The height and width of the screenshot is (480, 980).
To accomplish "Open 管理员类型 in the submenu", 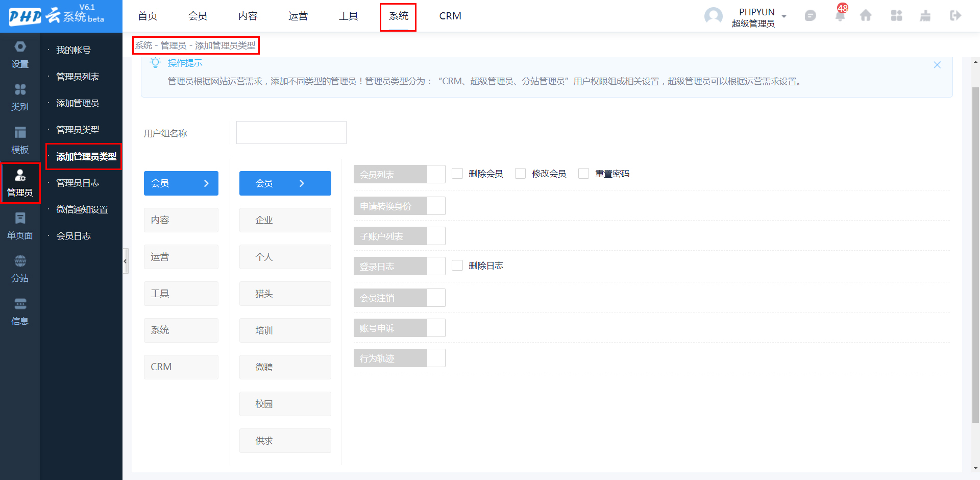I will 78,130.
